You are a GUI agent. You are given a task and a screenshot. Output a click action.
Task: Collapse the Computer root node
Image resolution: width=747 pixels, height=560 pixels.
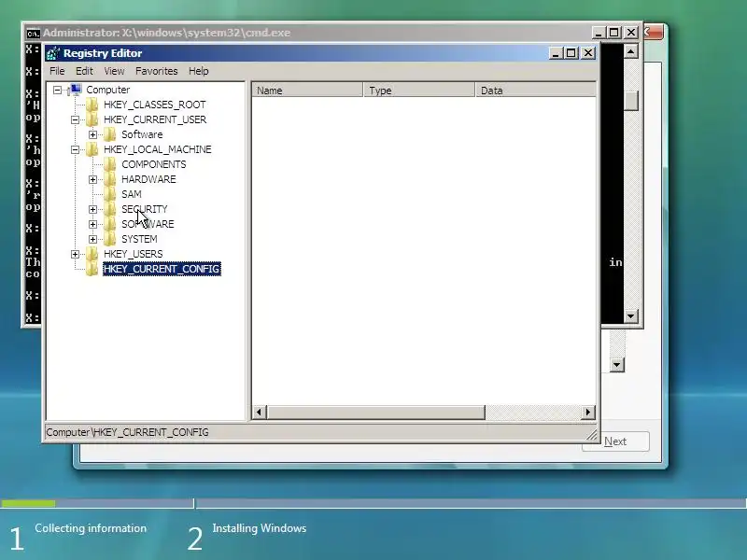[58, 90]
